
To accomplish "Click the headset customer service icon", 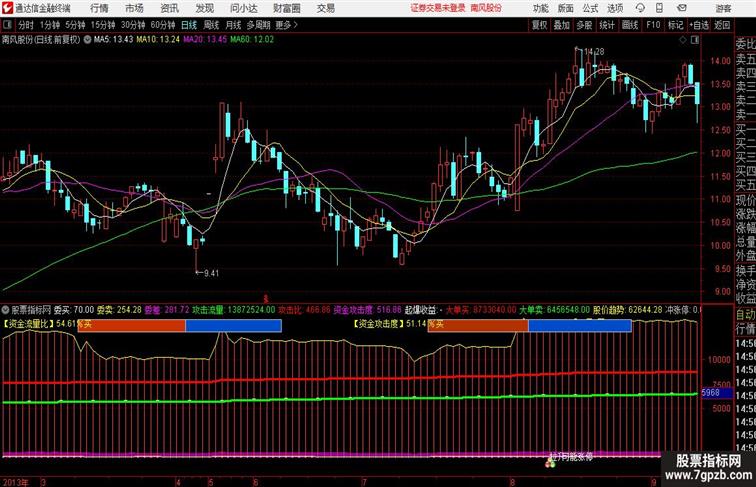I will pos(640,8).
